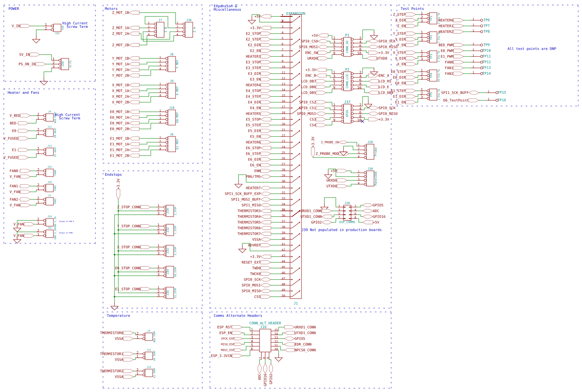Click the J39 ESP_COMMS header symbol
This screenshot has width=582, height=392.
[347, 213]
